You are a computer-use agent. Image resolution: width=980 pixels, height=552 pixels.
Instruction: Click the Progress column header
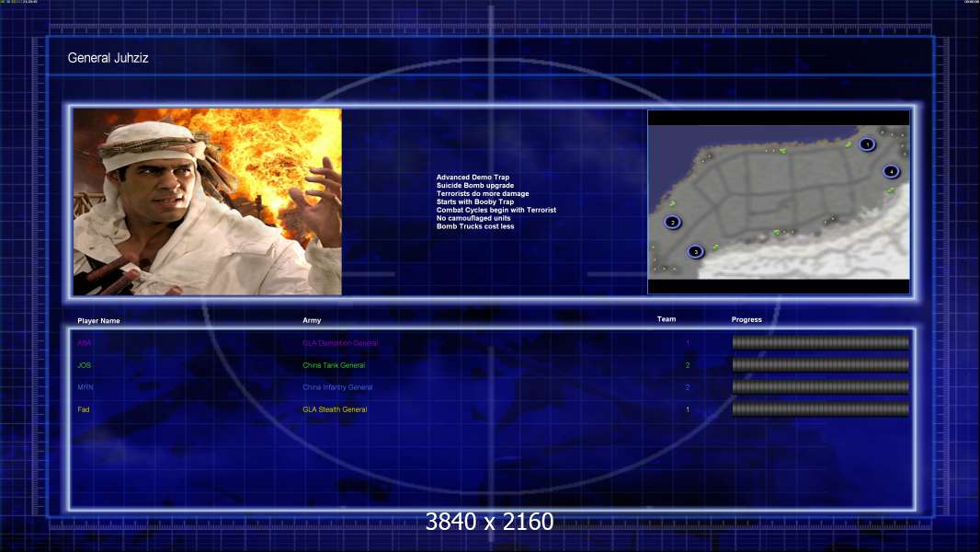pos(746,319)
